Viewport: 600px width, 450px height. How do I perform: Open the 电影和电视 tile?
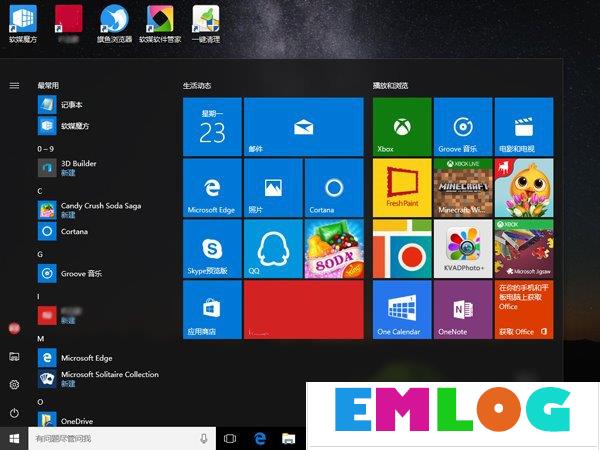(524, 127)
